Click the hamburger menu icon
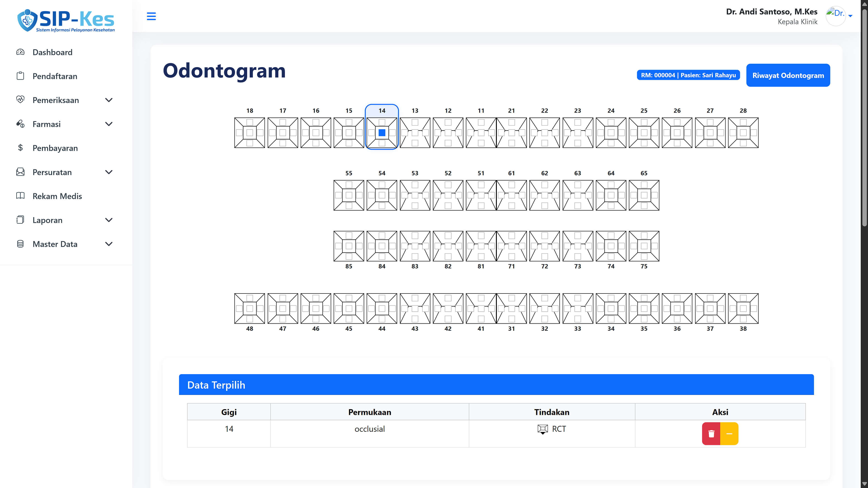 pos(151,16)
